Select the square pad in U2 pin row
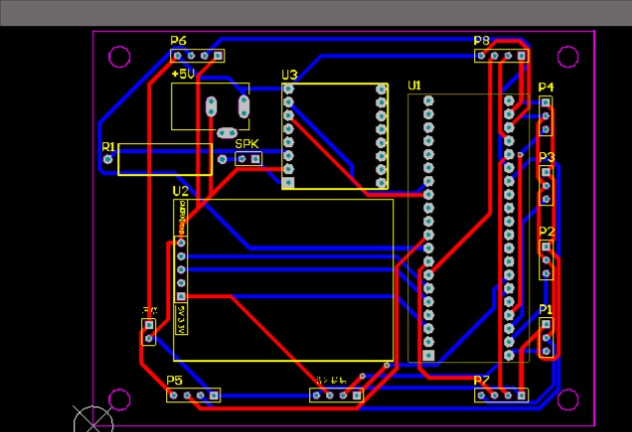 (x=181, y=297)
